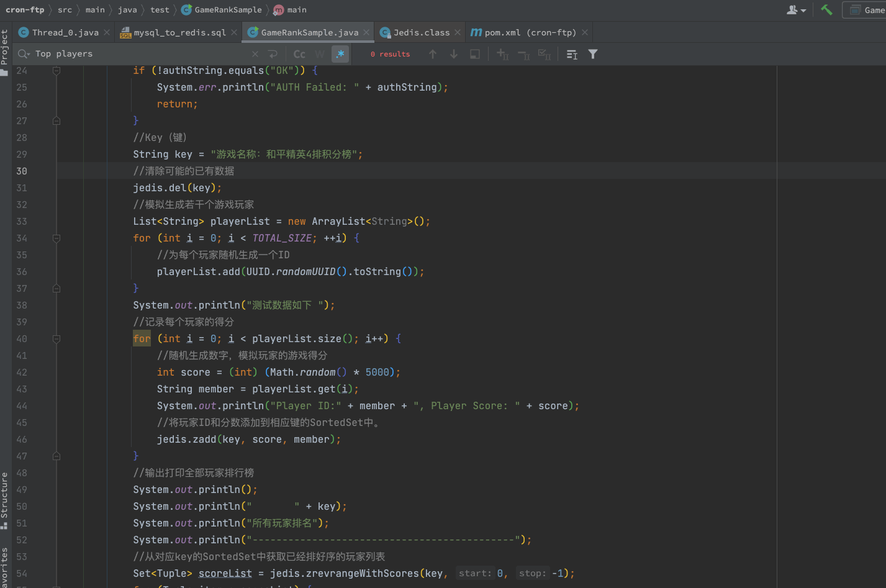The image size is (886, 588).
Task: Toggle the Regex search option
Action: coord(340,55)
